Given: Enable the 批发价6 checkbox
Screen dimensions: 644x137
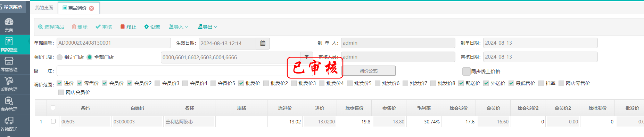Looking at the screenshot, I should 377,83.
